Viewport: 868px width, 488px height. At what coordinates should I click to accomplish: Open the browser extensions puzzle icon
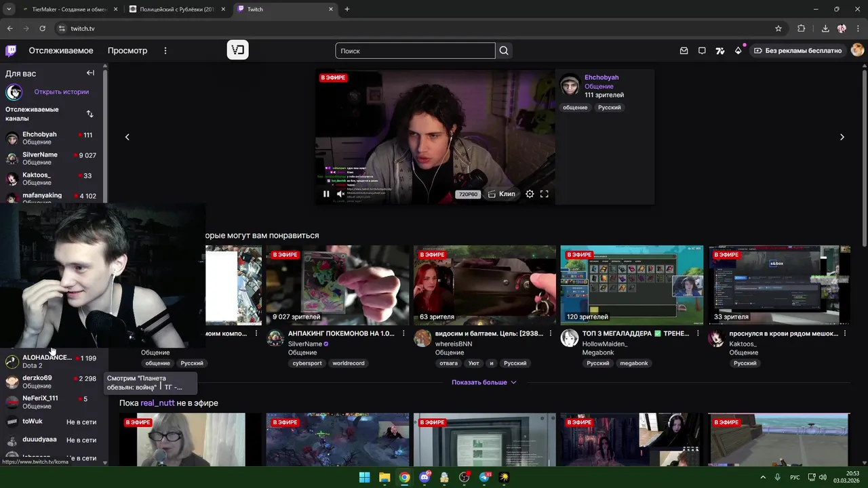(802, 28)
